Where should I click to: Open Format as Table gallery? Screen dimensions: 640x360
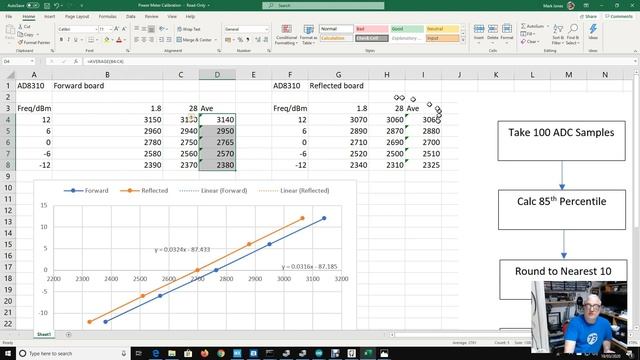[309, 35]
